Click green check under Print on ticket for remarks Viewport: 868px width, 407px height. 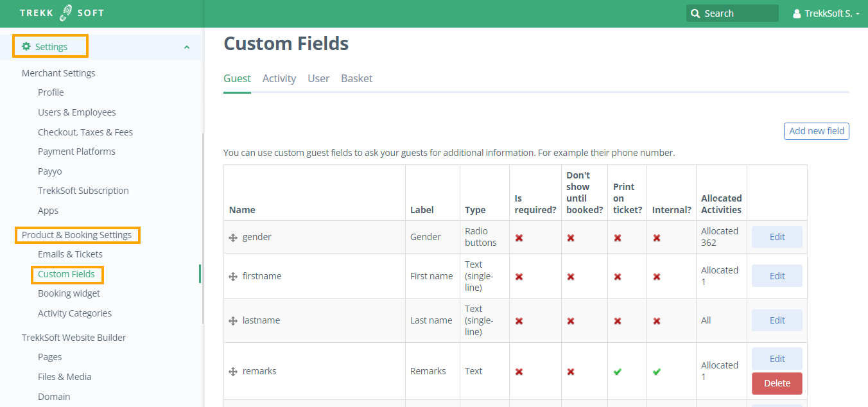[x=618, y=372]
